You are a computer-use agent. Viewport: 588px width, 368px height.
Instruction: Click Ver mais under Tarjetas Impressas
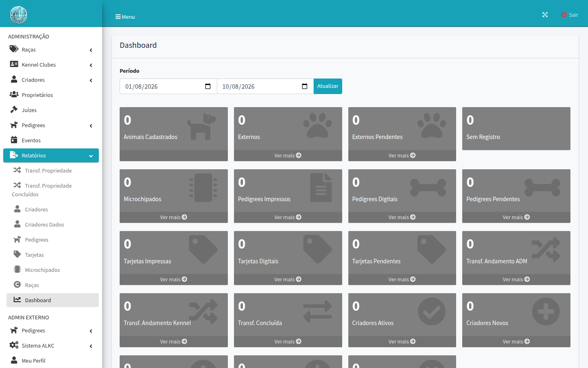[174, 279]
